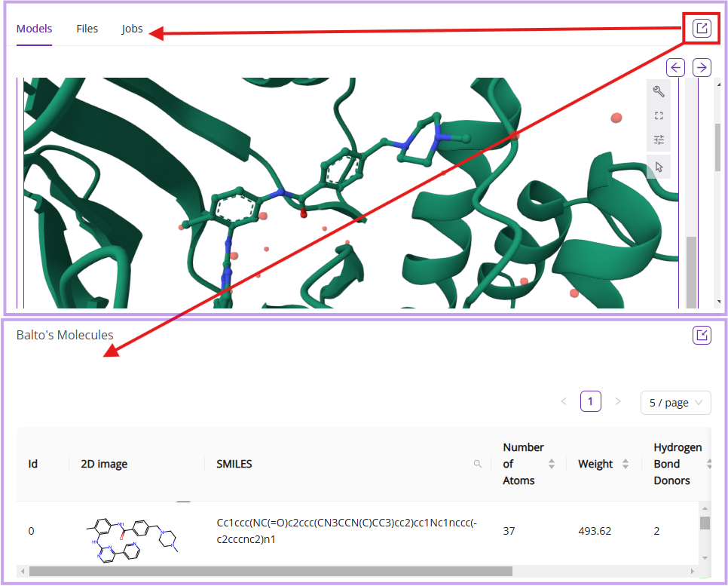Open the wrench settings tool in viewer
Screen dimensions: 728x586
pyautogui.click(x=659, y=92)
